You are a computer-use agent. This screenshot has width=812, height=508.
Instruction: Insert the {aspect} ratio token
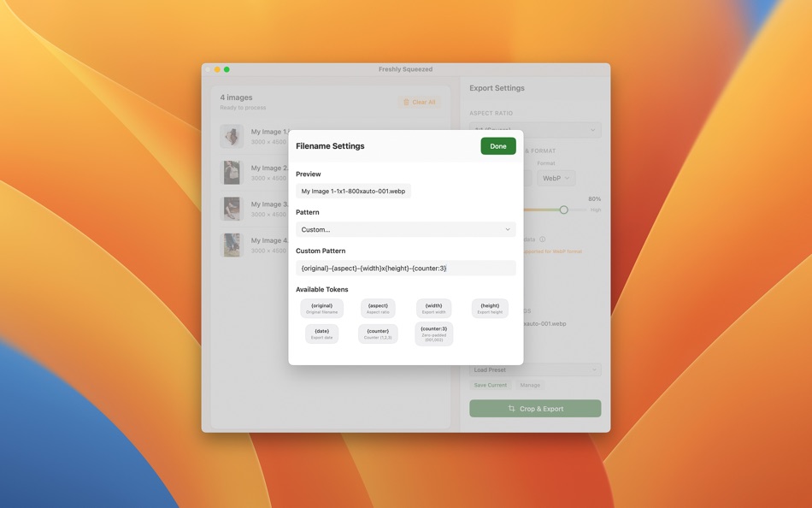point(377,308)
